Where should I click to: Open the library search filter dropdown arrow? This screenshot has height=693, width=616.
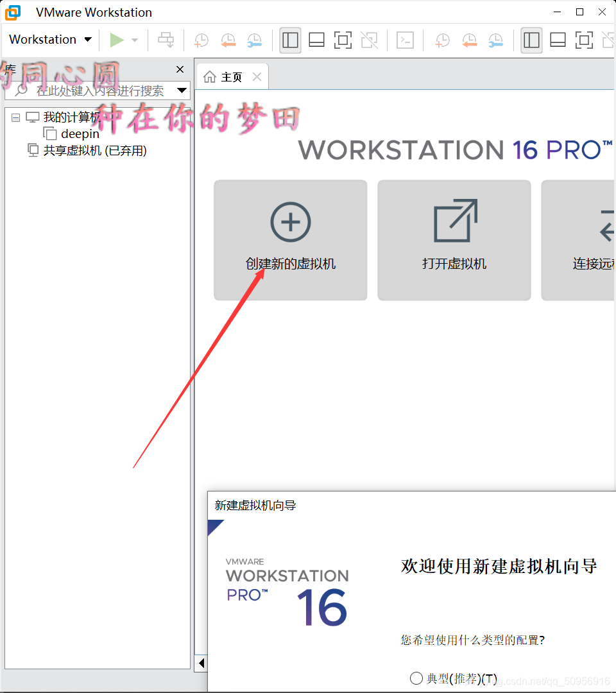tap(182, 90)
